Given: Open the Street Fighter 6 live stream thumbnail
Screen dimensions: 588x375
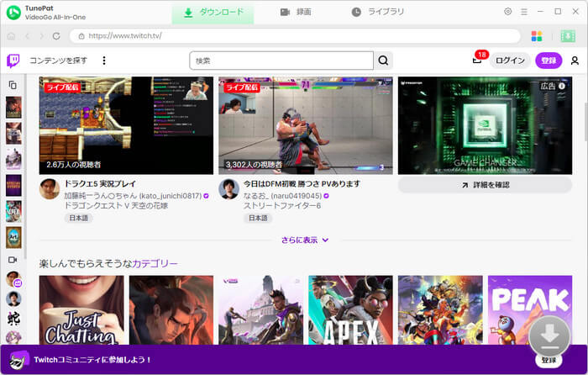Looking at the screenshot, I should pos(306,125).
